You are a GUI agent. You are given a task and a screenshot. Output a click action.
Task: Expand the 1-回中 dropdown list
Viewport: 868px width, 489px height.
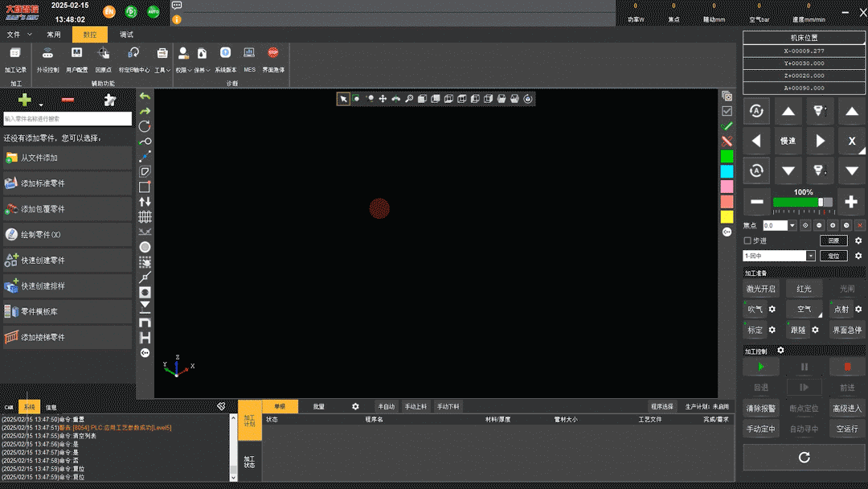[810, 256]
